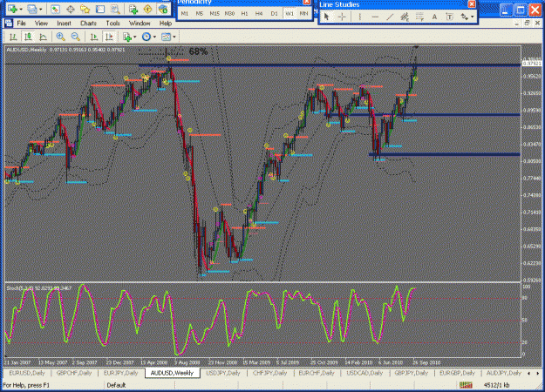Toggle the Expert Advisors icon
This screenshot has width=545, height=392.
point(163,9)
